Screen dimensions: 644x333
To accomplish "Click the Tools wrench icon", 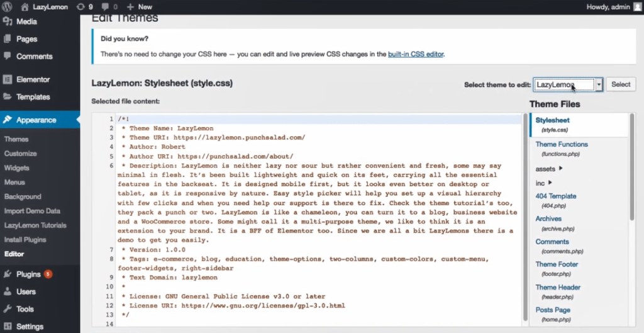I will 8,309.
